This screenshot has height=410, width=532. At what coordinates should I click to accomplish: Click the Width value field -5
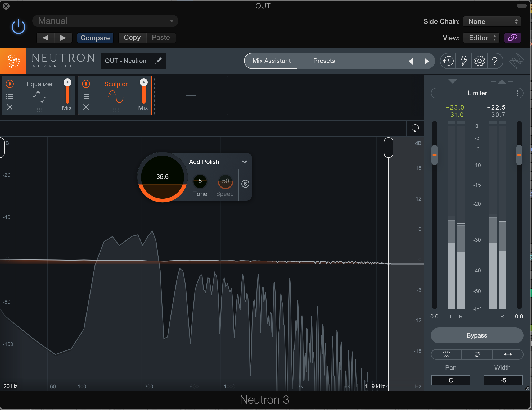pyautogui.click(x=503, y=380)
